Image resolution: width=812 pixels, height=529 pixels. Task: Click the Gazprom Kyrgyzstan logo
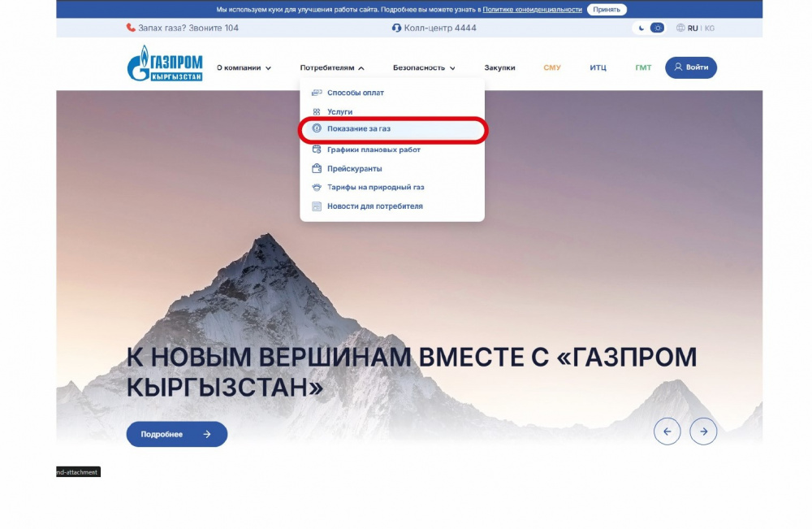165,65
